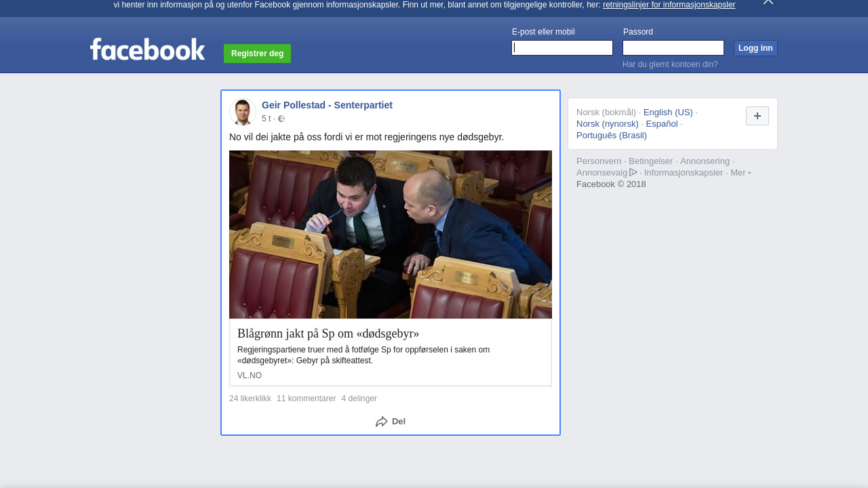This screenshot has width=868, height=488.
Task: Click the post text about dødsgebyr
Action: click(x=366, y=137)
